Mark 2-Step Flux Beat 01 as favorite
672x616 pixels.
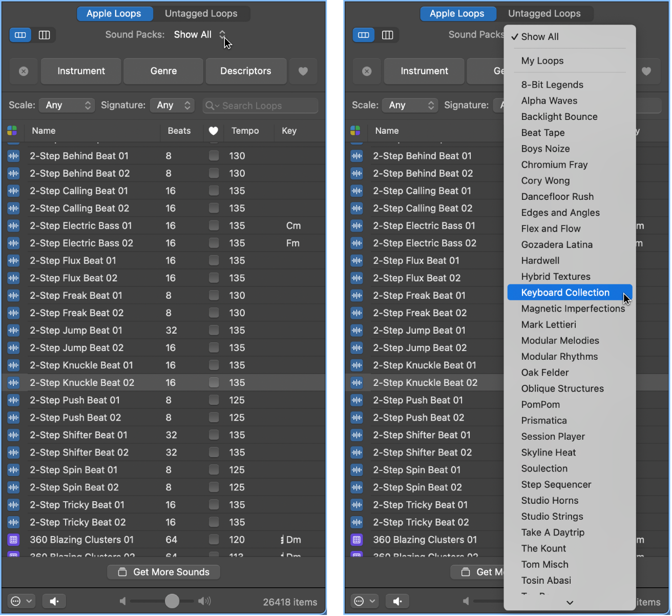pos(214,260)
